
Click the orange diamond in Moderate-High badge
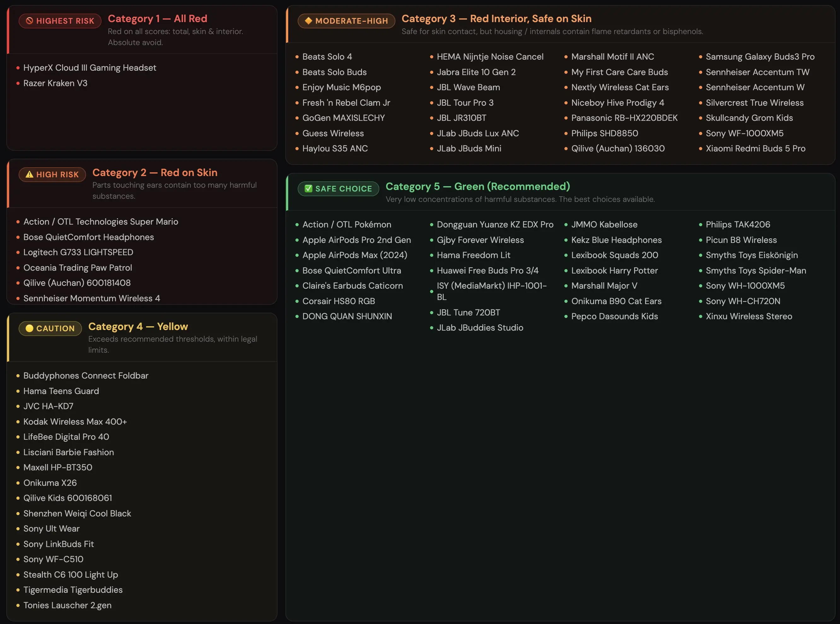click(x=308, y=21)
